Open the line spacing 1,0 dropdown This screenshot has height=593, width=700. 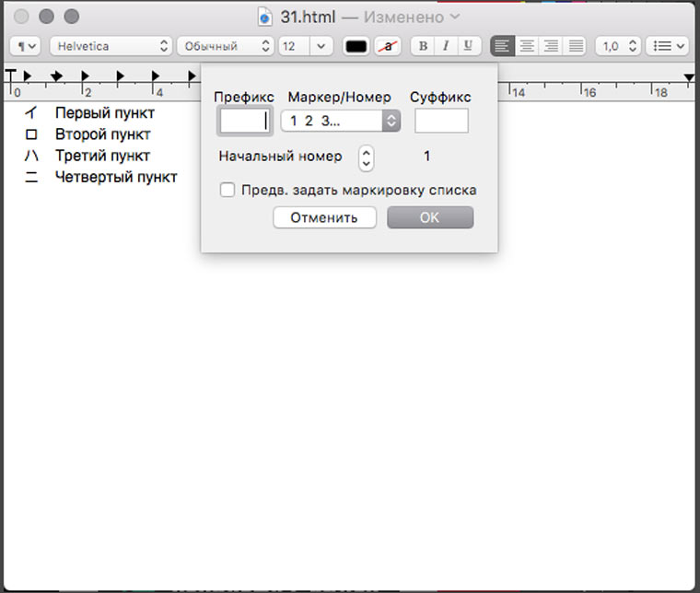click(x=618, y=46)
